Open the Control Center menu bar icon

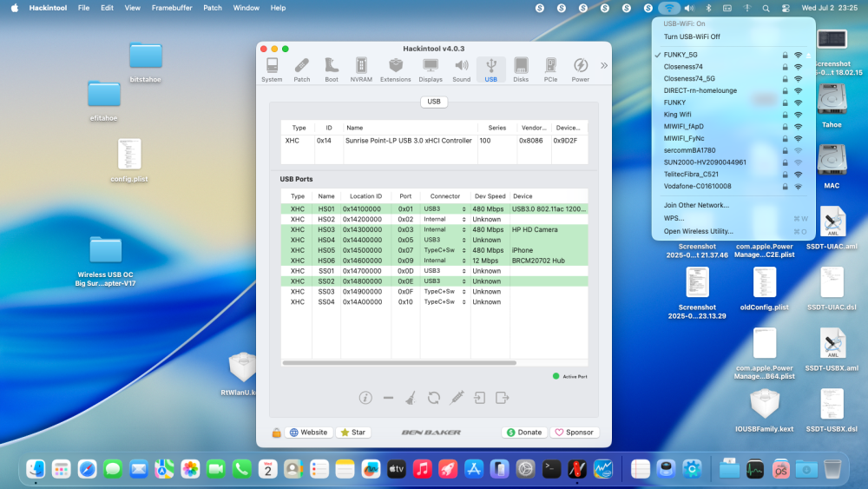click(786, 8)
